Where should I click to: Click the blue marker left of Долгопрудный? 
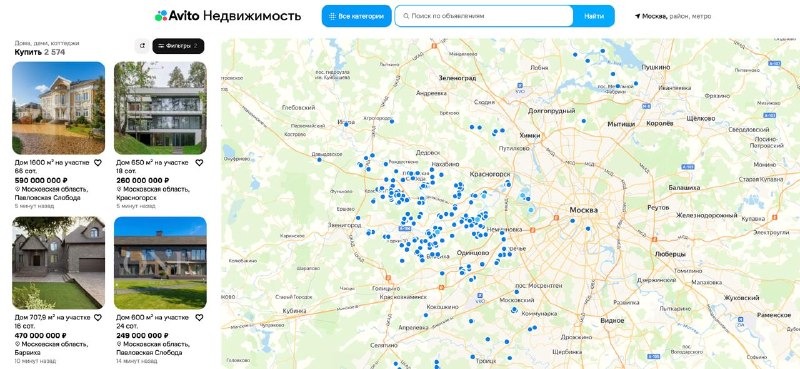584,121
